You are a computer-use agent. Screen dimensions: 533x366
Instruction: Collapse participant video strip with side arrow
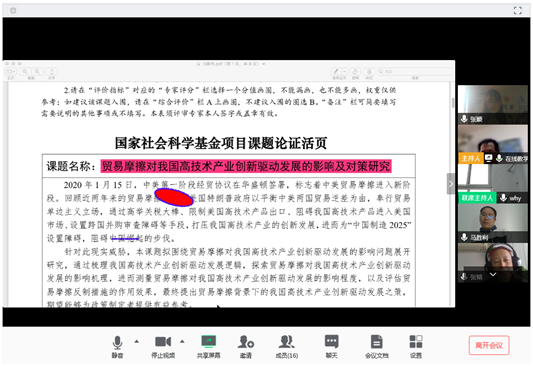[x=451, y=184]
